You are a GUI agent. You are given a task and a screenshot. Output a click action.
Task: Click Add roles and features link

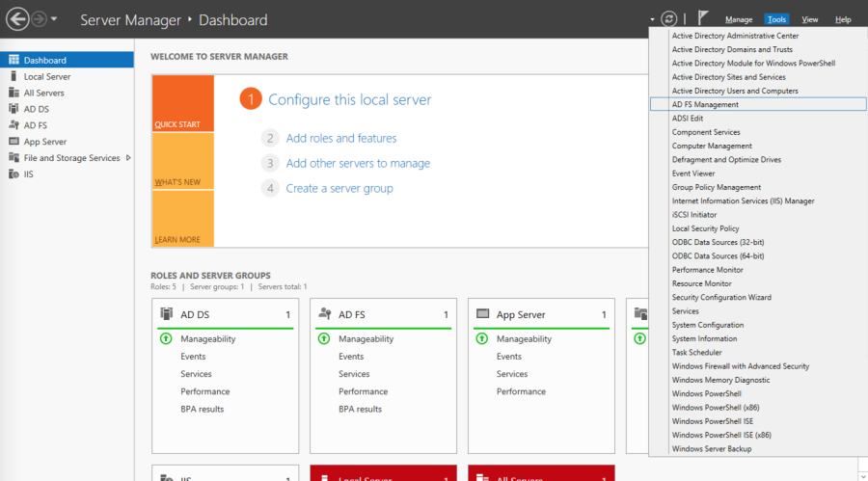point(340,139)
